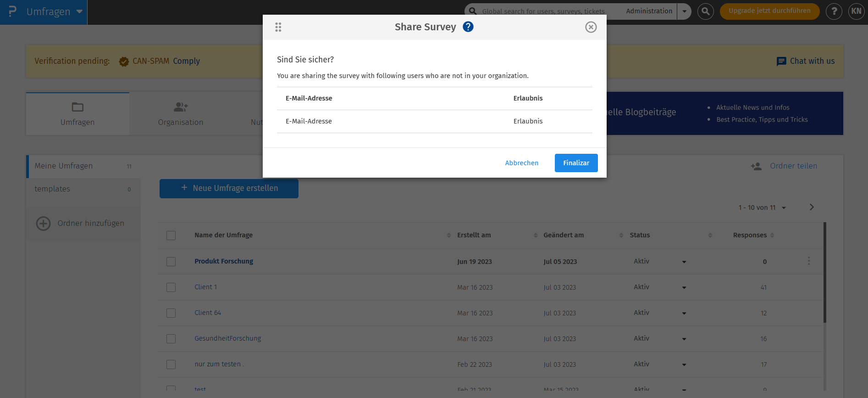Click the 41 responses count for Client 1

pos(763,287)
